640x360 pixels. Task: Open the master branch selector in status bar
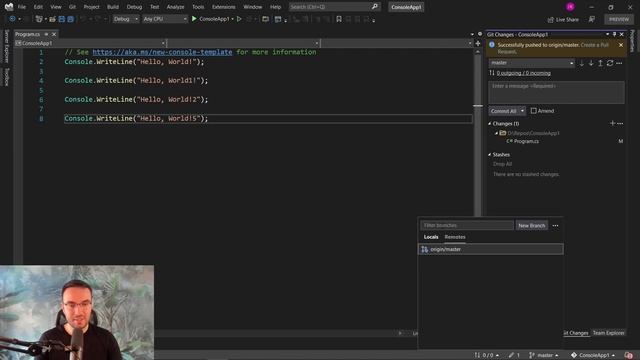[x=544, y=355]
